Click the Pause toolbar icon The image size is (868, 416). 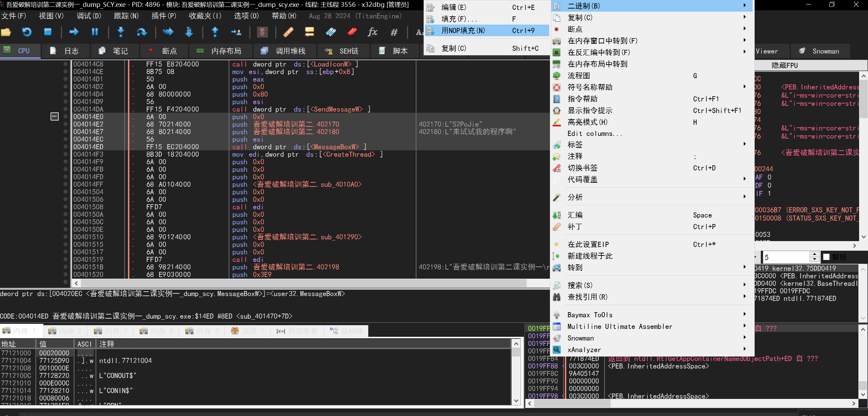[x=95, y=32]
